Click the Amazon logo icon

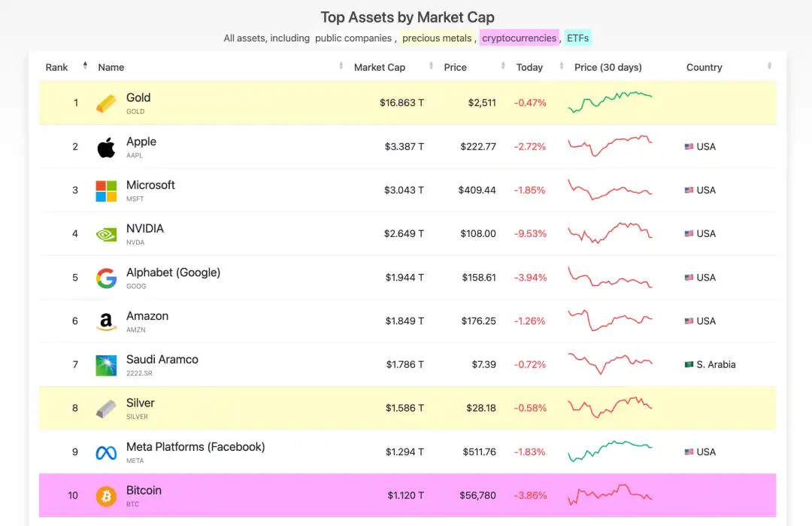click(x=106, y=322)
